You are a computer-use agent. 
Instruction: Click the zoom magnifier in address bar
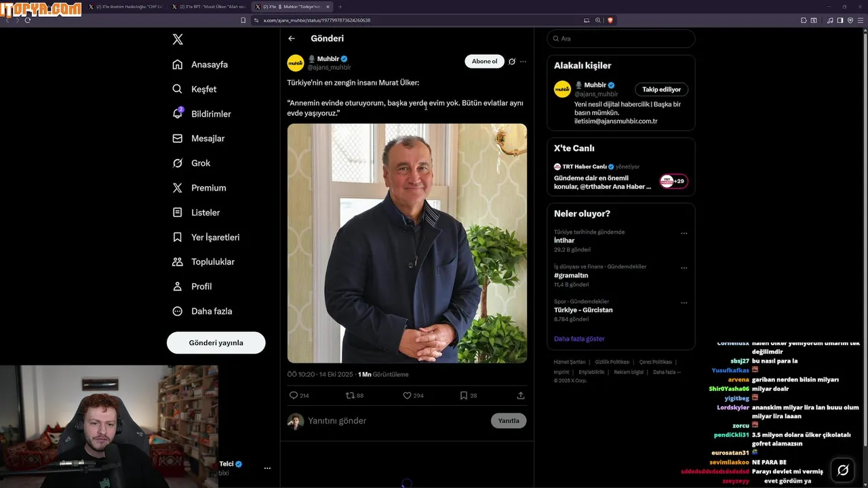598,20
